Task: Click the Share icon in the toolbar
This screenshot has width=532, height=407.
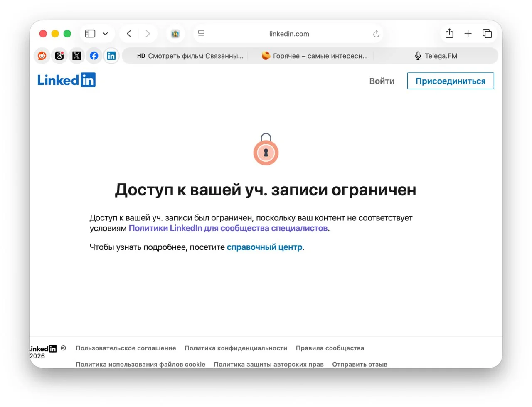Action: (x=449, y=34)
